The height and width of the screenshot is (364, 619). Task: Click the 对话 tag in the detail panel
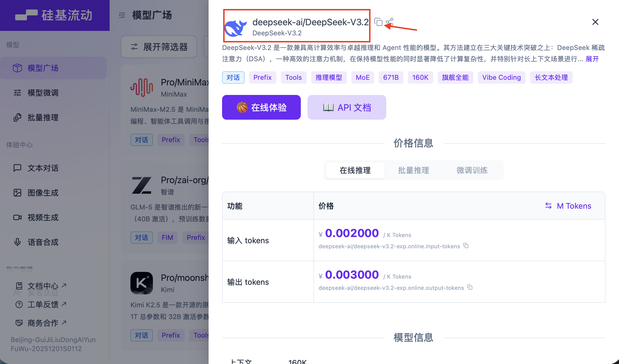[233, 78]
